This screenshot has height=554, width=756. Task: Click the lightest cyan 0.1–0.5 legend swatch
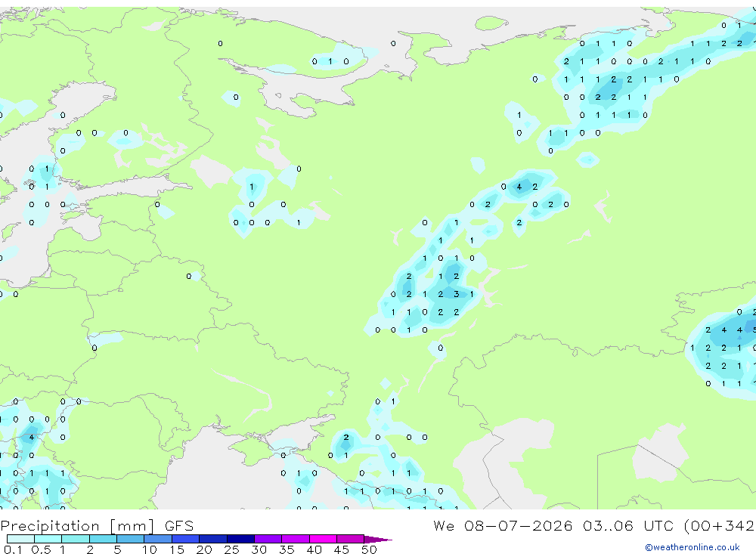tap(20, 539)
